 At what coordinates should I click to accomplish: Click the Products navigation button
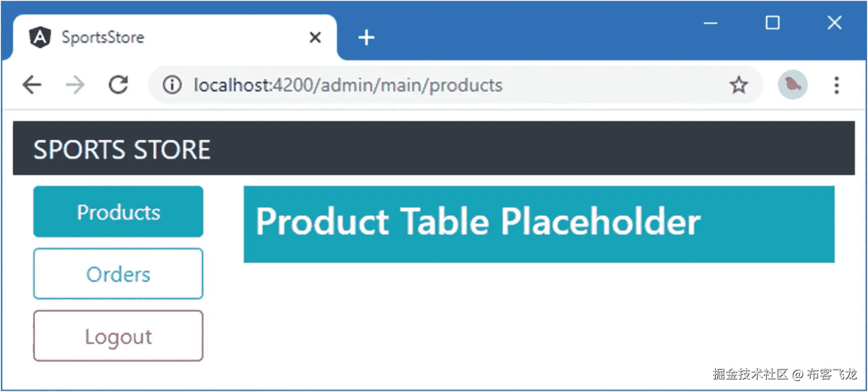pyautogui.click(x=118, y=212)
